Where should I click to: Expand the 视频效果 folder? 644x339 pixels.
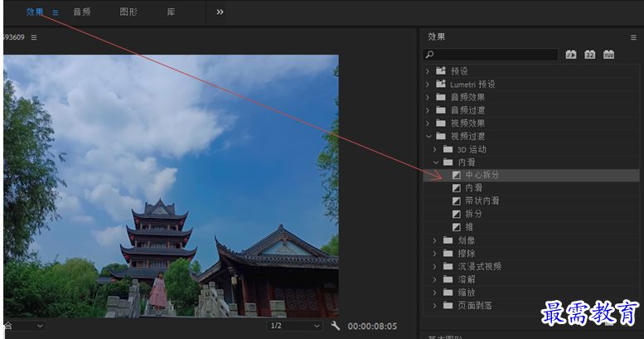point(428,123)
